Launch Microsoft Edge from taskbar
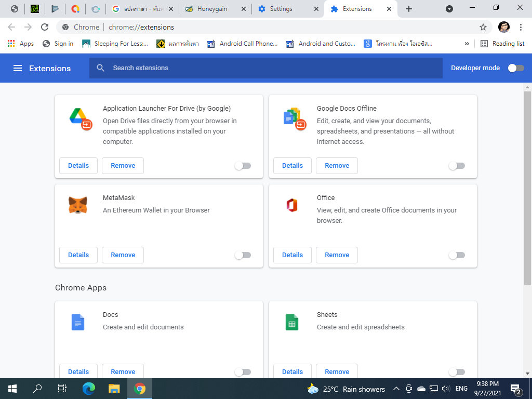 (89, 389)
